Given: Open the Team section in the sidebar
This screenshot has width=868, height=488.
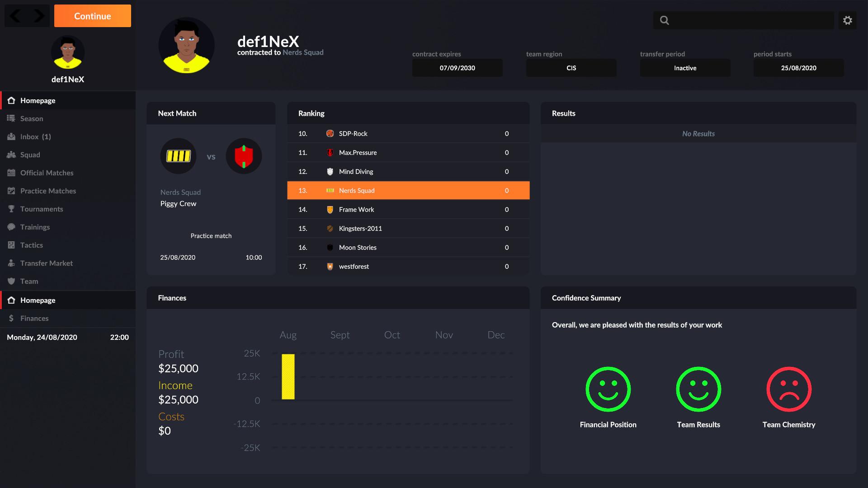Looking at the screenshot, I should tap(11, 281).
